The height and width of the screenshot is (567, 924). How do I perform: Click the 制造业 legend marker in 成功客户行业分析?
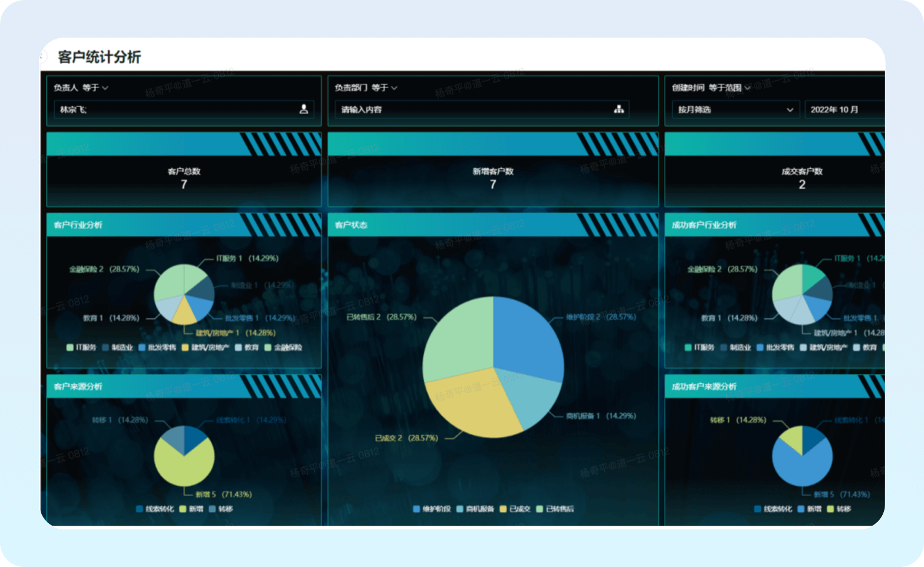click(x=724, y=348)
